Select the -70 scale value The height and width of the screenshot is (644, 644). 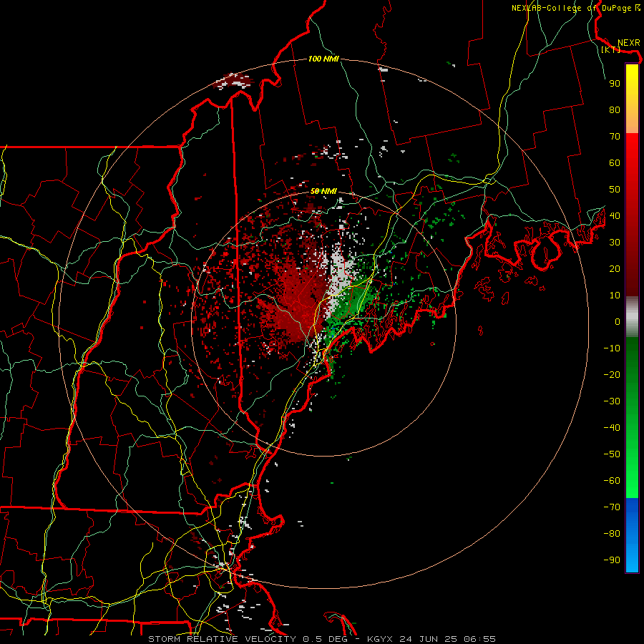click(x=612, y=507)
